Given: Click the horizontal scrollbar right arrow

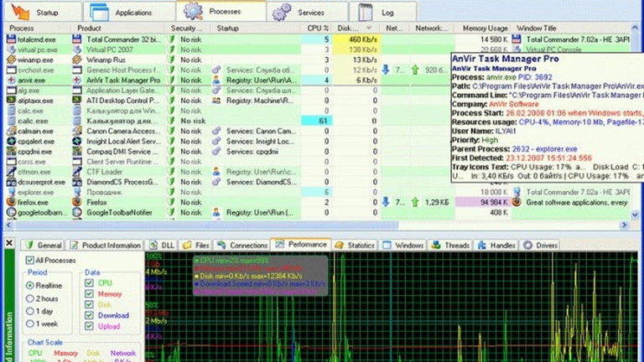Looking at the screenshot, I should pyautogui.click(x=624, y=225).
